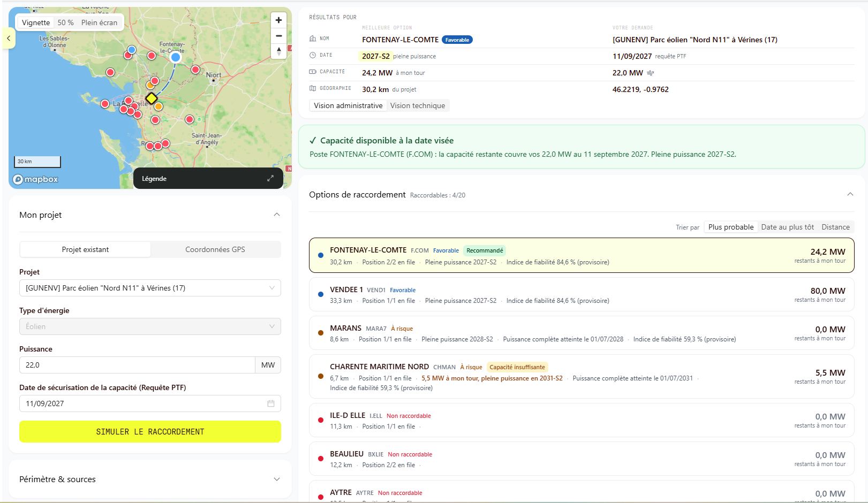868x503 pixels.
Task: Open the FONTENAY-LE-COMTE connection option card
Action: pyautogui.click(x=582, y=255)
